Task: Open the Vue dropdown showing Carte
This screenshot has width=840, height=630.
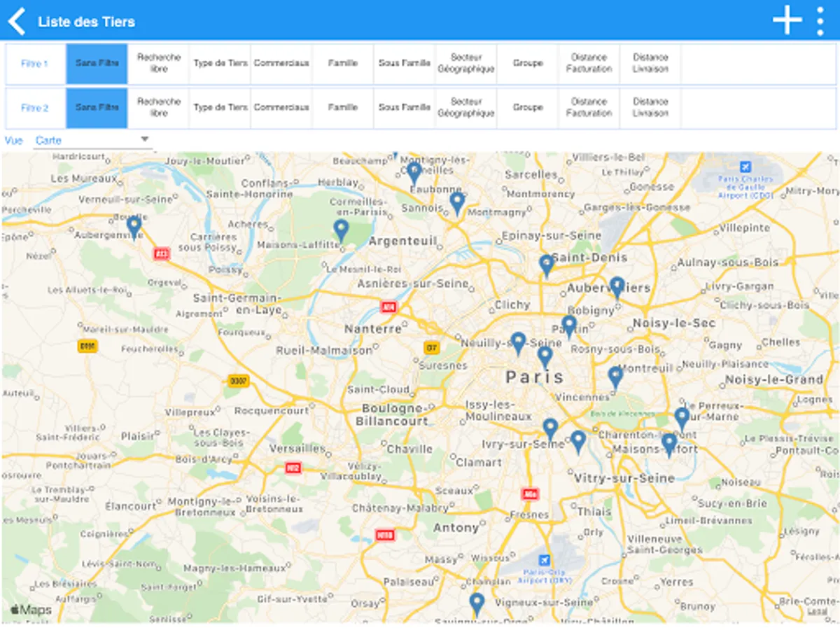Action: (93, 141)
